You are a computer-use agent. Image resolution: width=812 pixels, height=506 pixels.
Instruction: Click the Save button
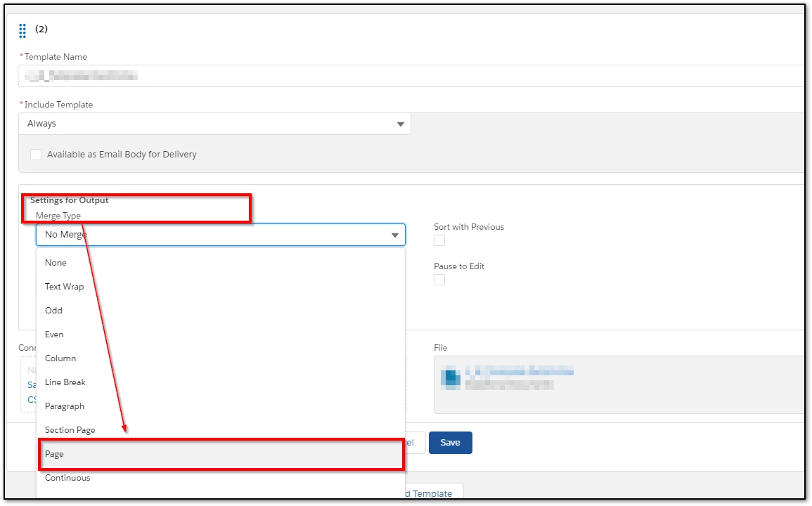[450, 443]
